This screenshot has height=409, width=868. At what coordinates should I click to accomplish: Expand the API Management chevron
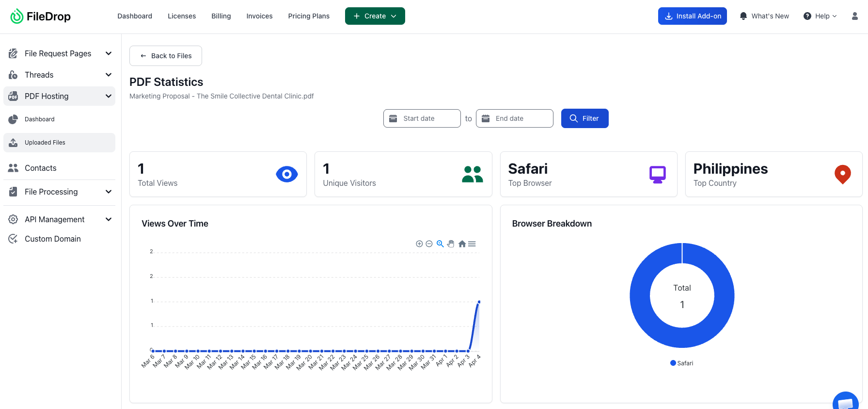coord(109,219)
